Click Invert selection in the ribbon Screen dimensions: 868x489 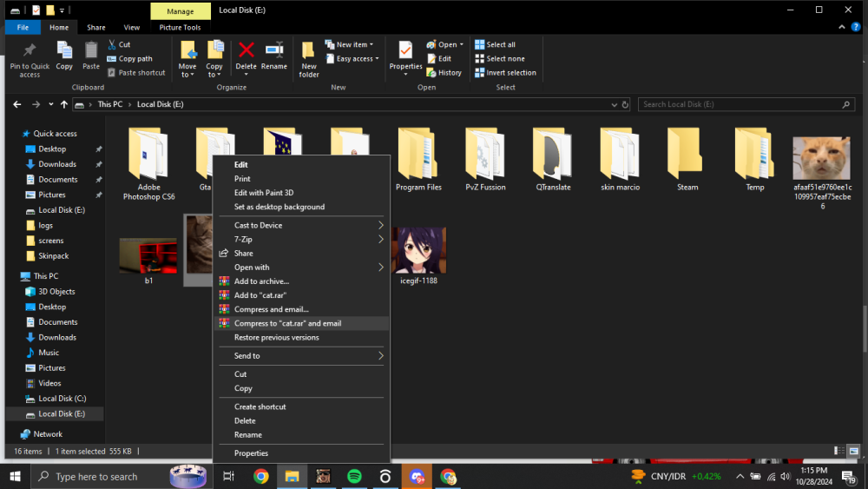(505, 73)
